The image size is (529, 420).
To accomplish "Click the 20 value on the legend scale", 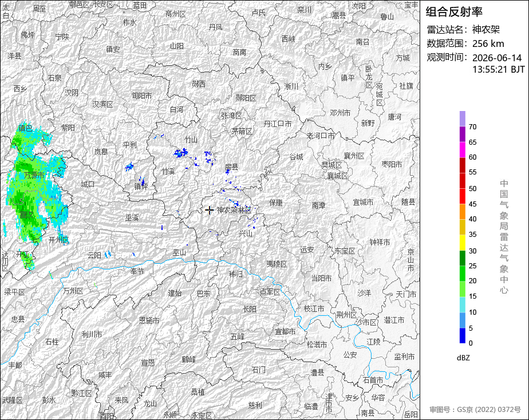I will click(x=473, y=281).
